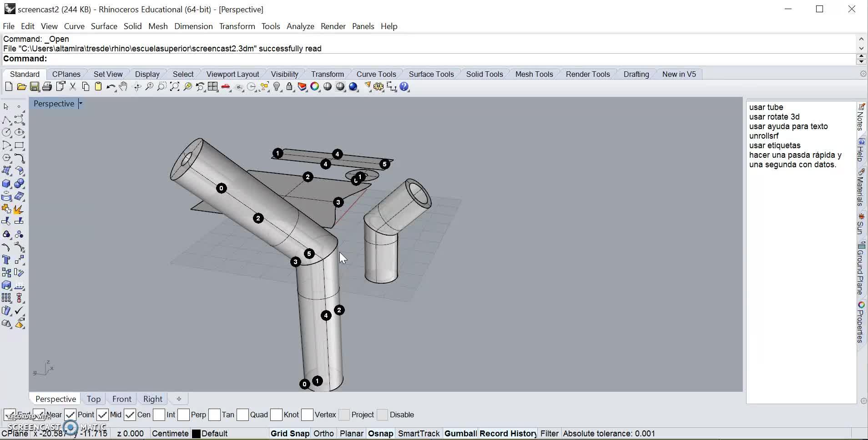Select the Circle drawing tool
This screenshot has height=440, width=868.
(6, 132)
